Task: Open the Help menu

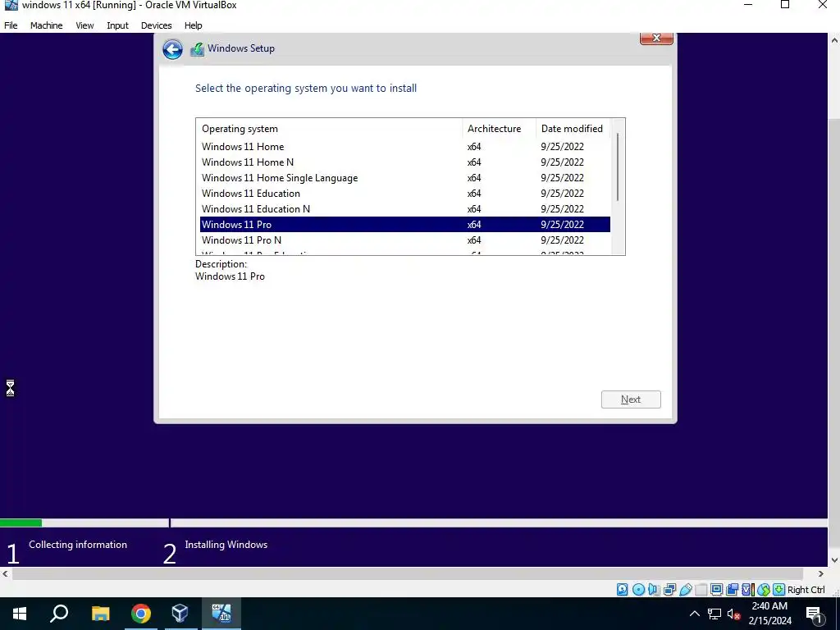Action: (x=193, y=25)
